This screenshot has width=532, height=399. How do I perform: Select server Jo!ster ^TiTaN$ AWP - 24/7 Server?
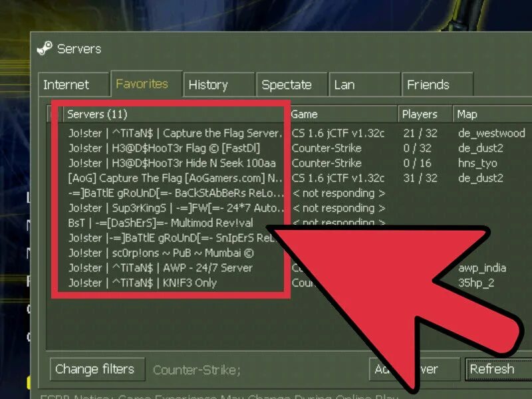coord(160,268)
